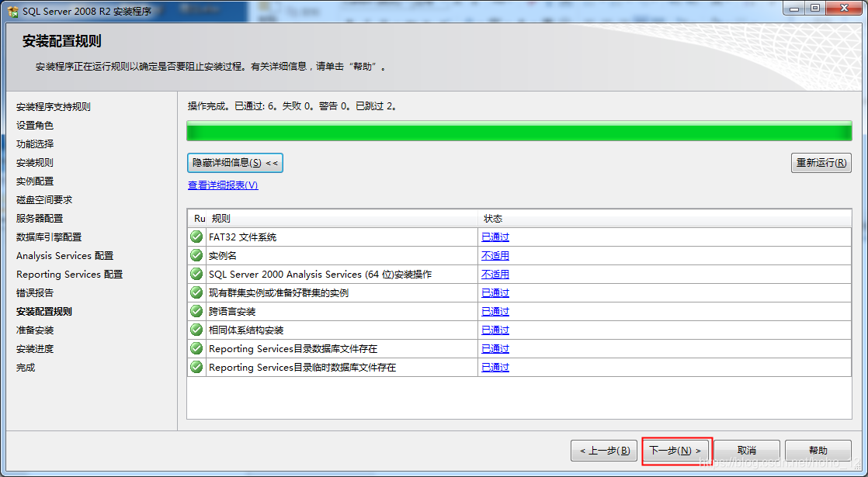Open 不适用 link for SQL Server 2000 Analysis Services

point(495,274)
